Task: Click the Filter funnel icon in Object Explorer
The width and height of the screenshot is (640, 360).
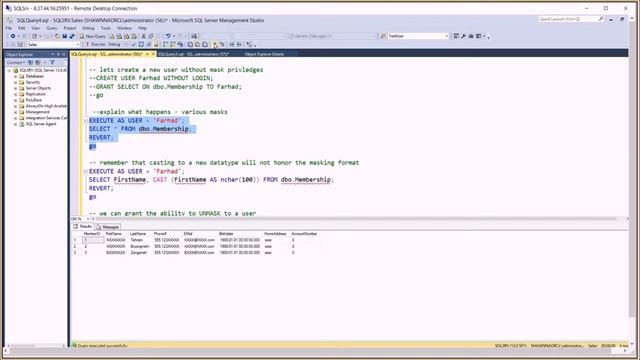Action: click(x=52, y=62)
